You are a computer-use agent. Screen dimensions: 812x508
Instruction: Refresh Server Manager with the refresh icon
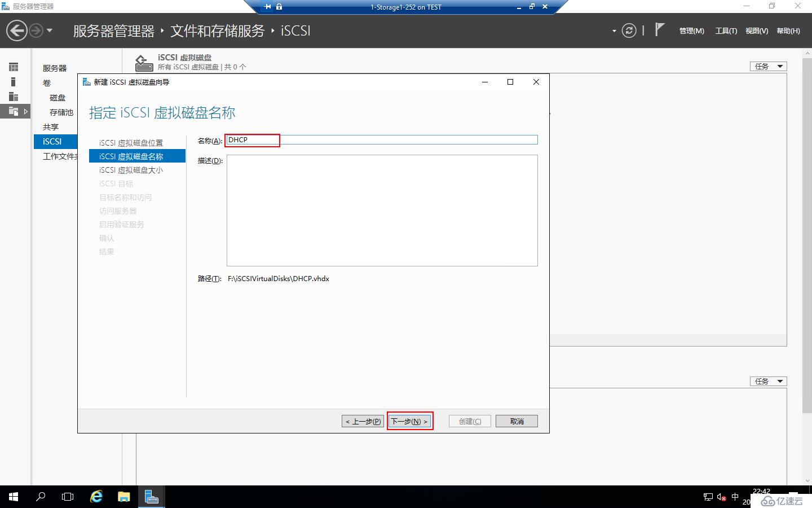click(629, 30)
